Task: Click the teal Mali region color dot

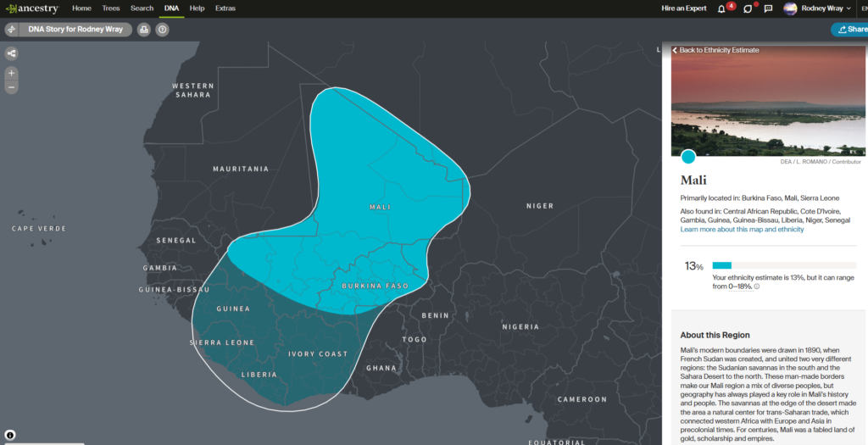Action: click(x=688, y=157)
